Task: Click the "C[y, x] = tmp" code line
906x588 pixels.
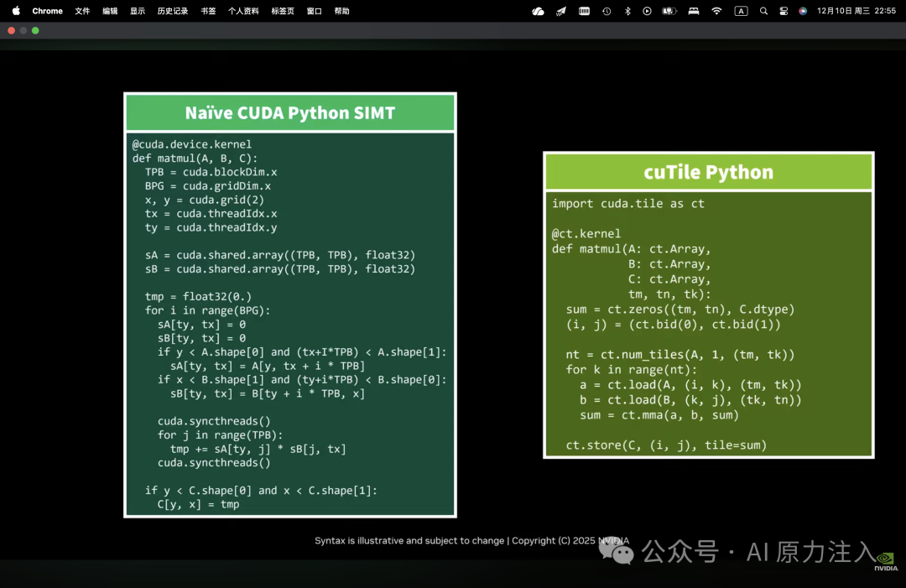Action: click(x=198, y=504)
